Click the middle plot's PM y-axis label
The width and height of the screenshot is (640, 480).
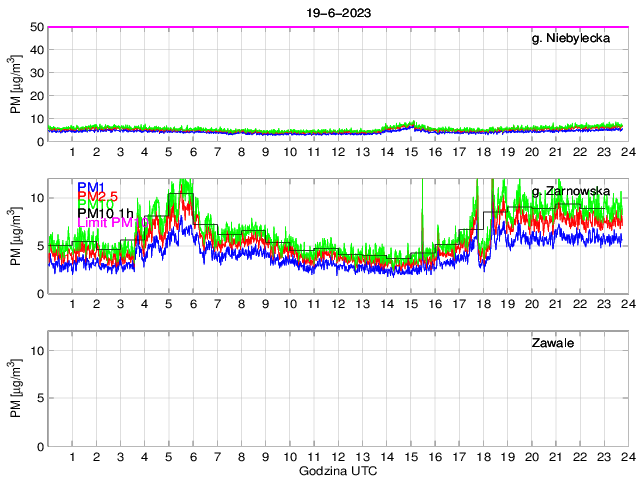pyautogui.click(x=16, y=237)
